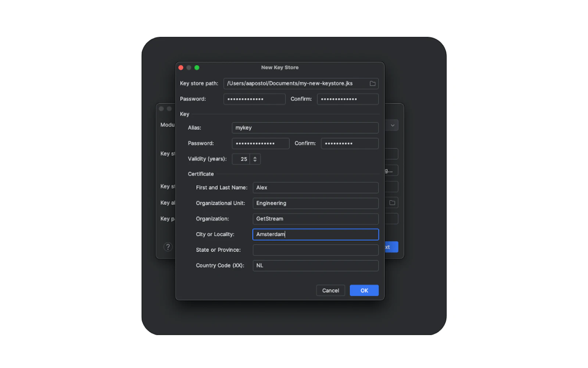Click the key Confirm password field

pos(349,144)
